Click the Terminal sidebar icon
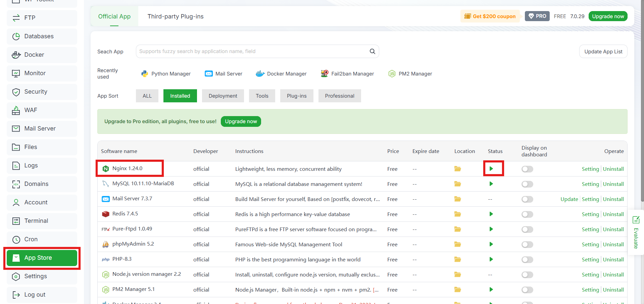 (x=16, y=221)
